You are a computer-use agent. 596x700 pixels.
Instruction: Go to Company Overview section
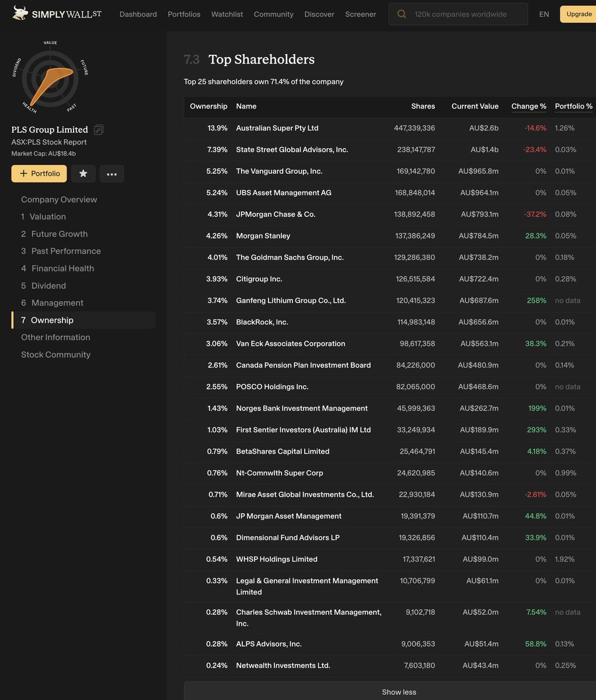pos(59,199)
